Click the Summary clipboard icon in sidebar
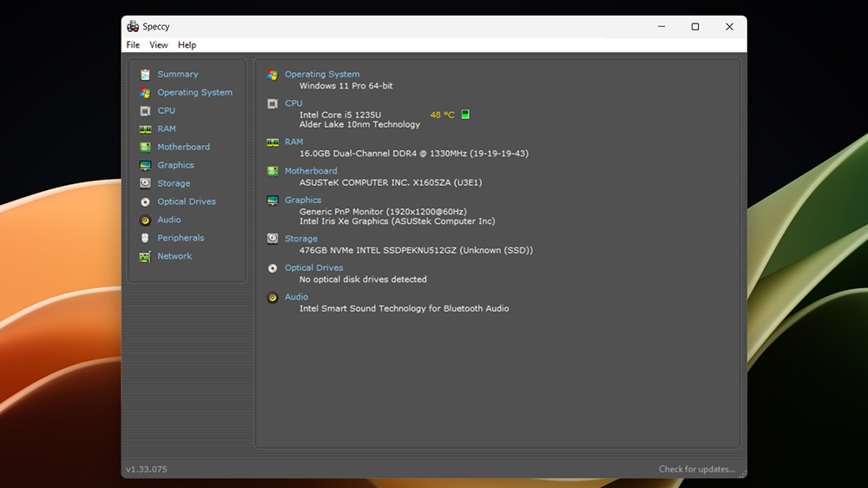This screenshot has height=488, width=868. tap(145, 74)
